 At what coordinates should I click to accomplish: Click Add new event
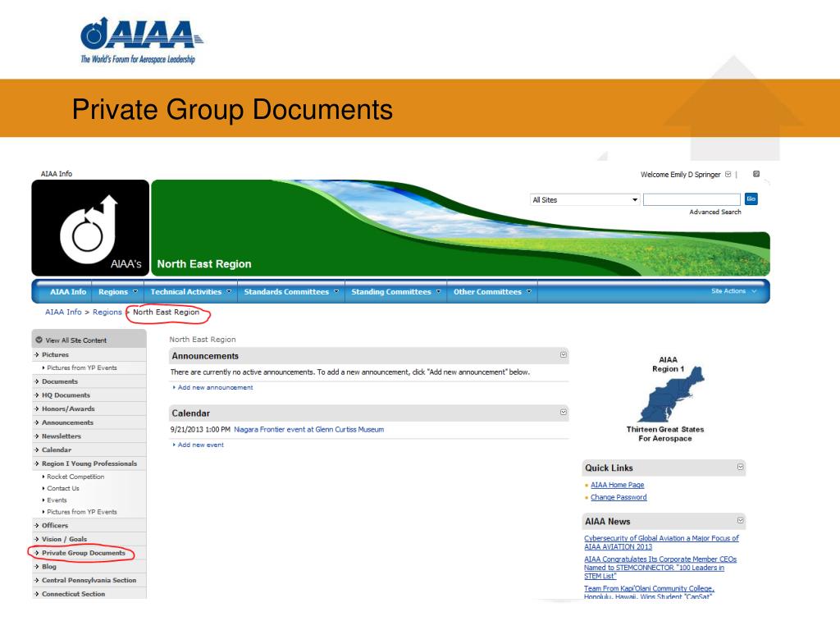tap(201, 445)
